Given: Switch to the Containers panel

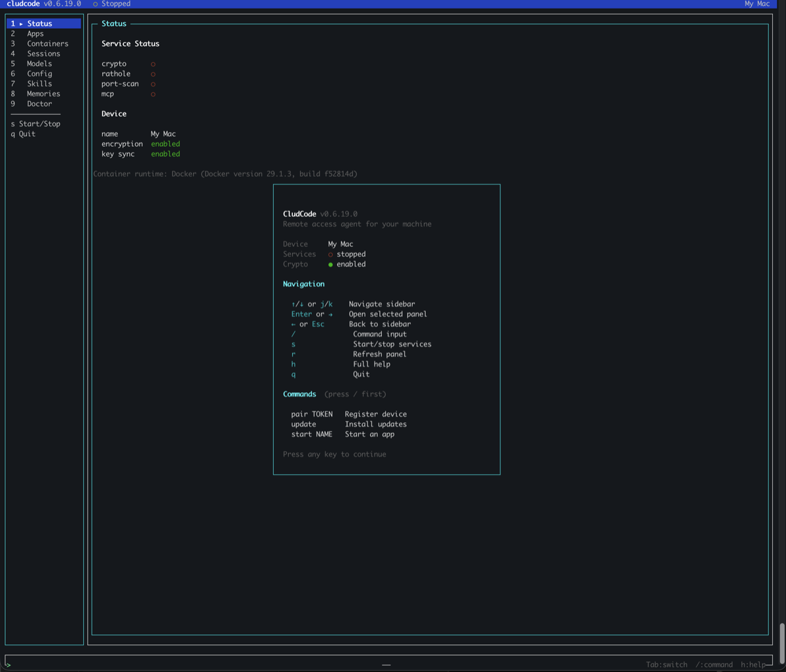Looking at the screenshot, I should (47, 43).
